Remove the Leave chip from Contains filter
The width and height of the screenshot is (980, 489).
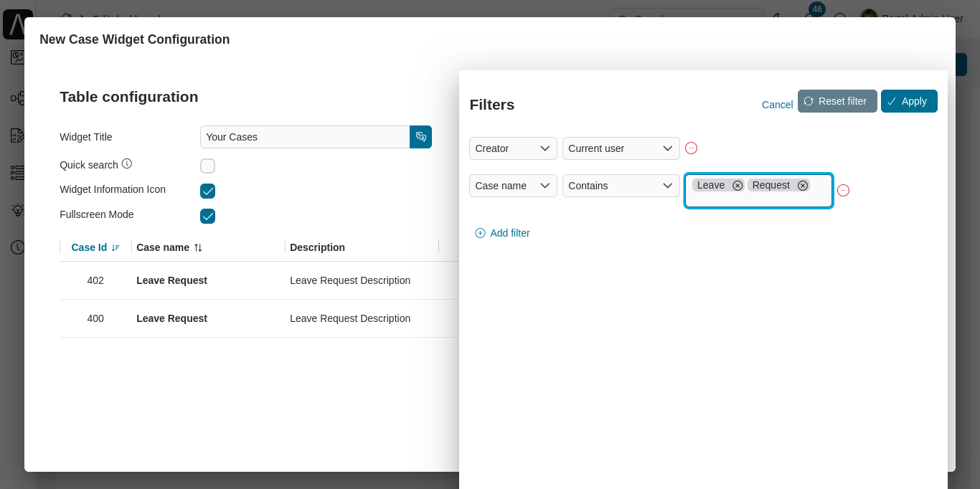pos(738,185)
